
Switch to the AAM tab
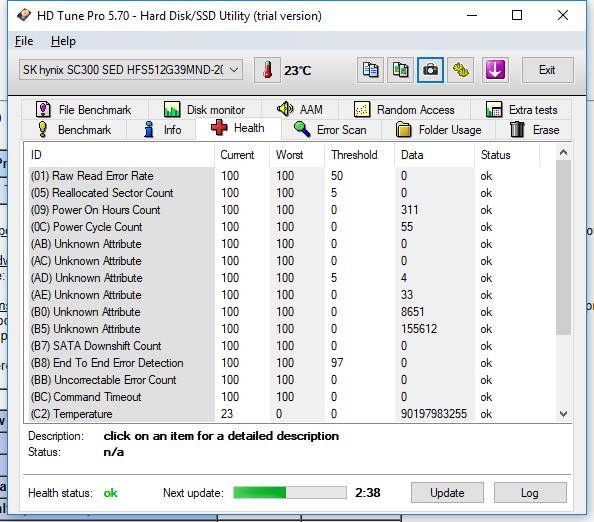300,109
